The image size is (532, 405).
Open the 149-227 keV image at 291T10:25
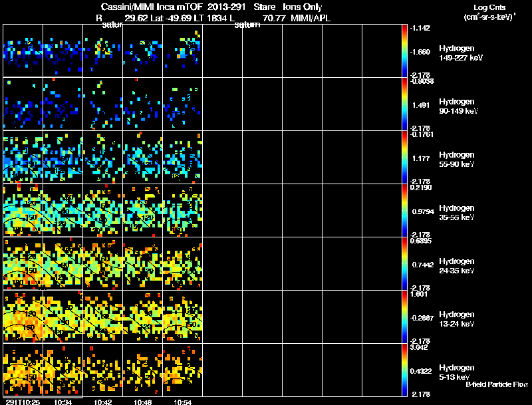[x=23, y=51]
